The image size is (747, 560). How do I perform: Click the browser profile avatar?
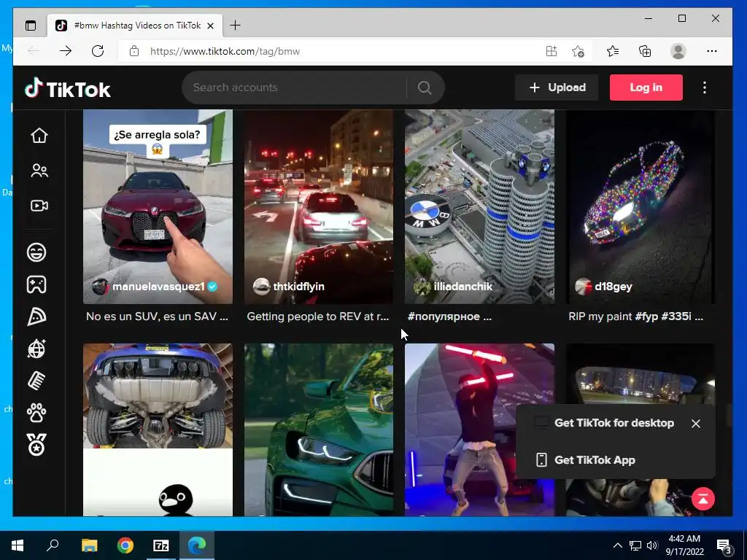pos(678,51)
